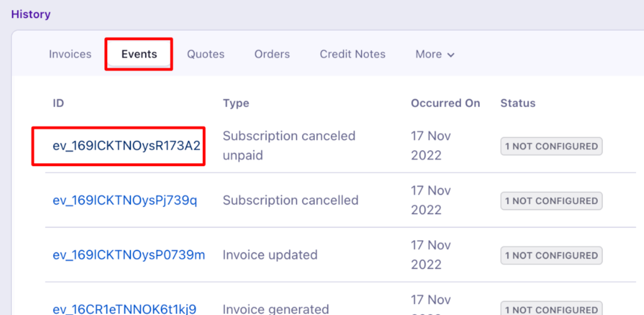Click the Occurred On column header
644x315 pixels.
click(446, 103)
